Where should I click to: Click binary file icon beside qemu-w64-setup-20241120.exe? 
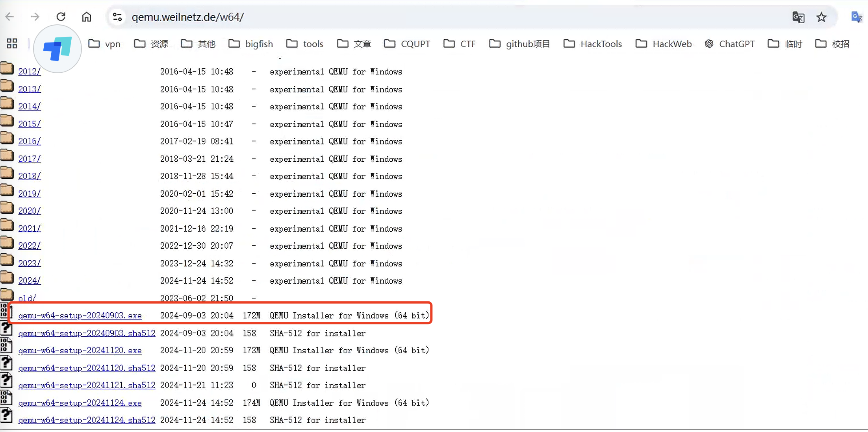[x=6, y=346]
